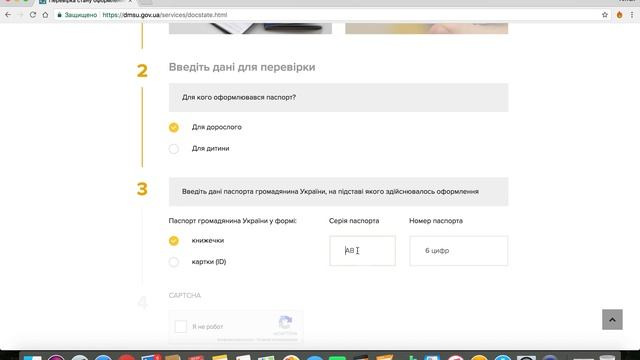The width and height of the screenshot is (640, 360).
Task: Choose passport form 'книжечки'
Action: [173, 241]
